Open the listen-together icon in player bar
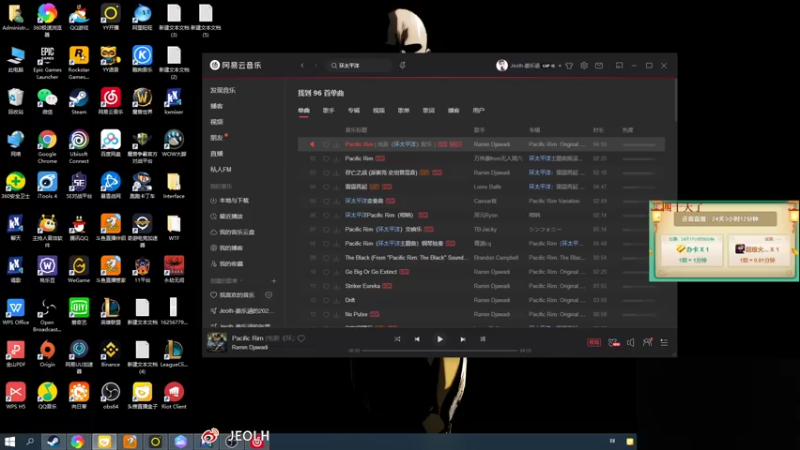Image resolution: width=800 pixels, height=450 pixels. 647,342
